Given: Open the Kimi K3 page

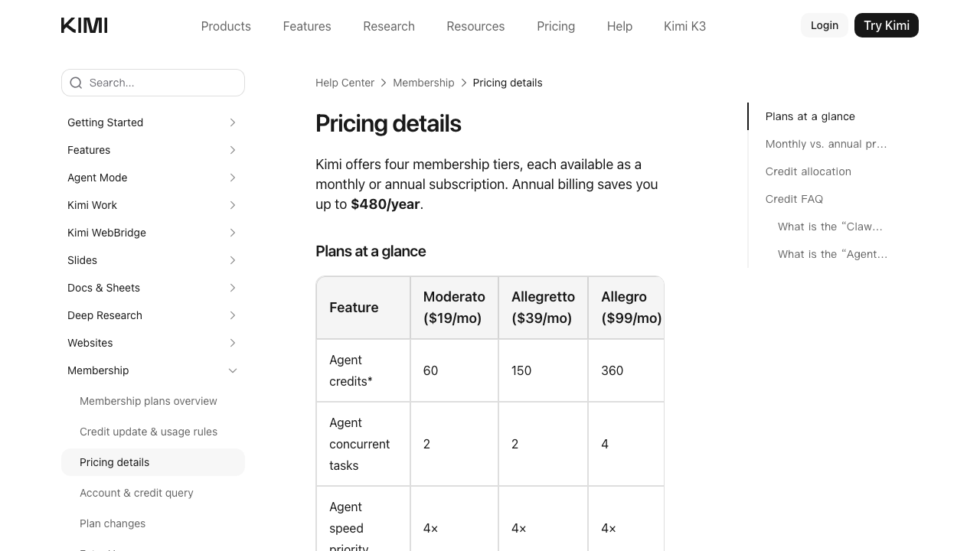Looking at the screenshot, I should coord(684,26).
